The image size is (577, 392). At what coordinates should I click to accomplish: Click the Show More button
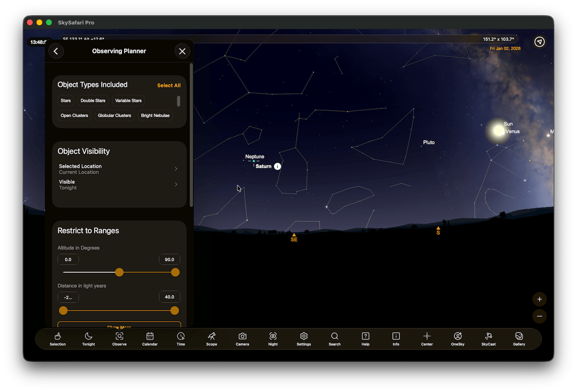click(x=119, y=325)
